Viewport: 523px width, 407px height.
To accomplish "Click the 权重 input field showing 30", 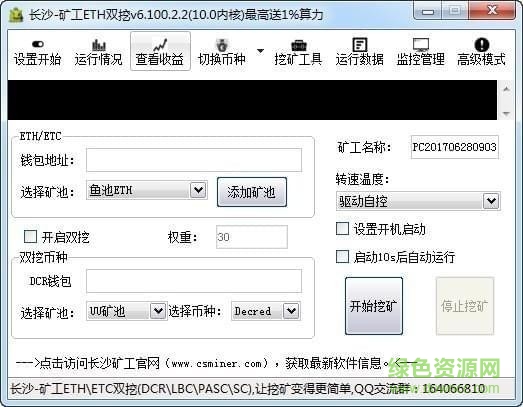I will coord(251,237).
